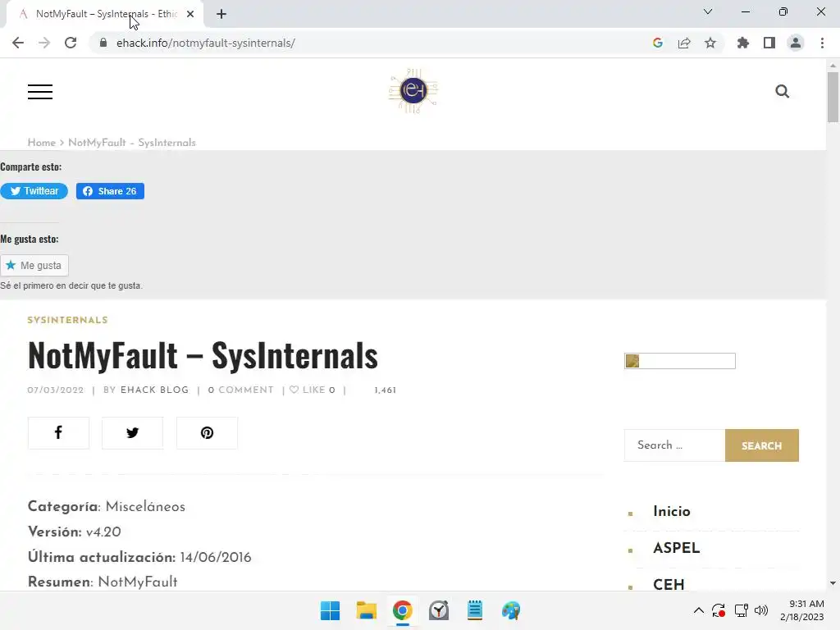Open network icon in system tray
840x630 pixels.
(x=741, y=610)
